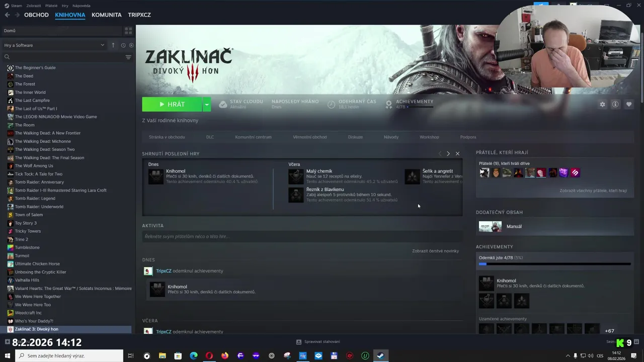Switch library to grid collections view
The width and height of the screenshot is (644, 362).
pyautogui.click(x=128, y=31)
